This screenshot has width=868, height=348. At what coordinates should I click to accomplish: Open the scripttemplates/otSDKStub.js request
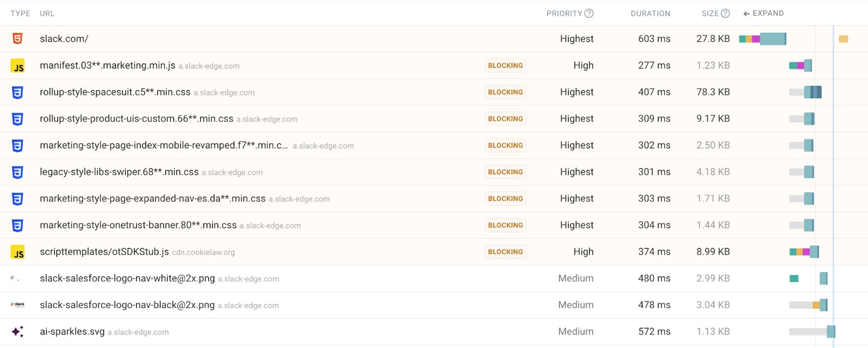pyautogui.click(x=104, y=251)
